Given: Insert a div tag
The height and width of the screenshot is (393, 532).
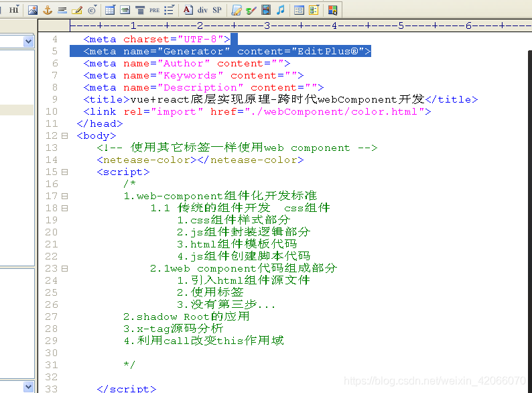Looking at the screenshot, I should pos(202,10).
